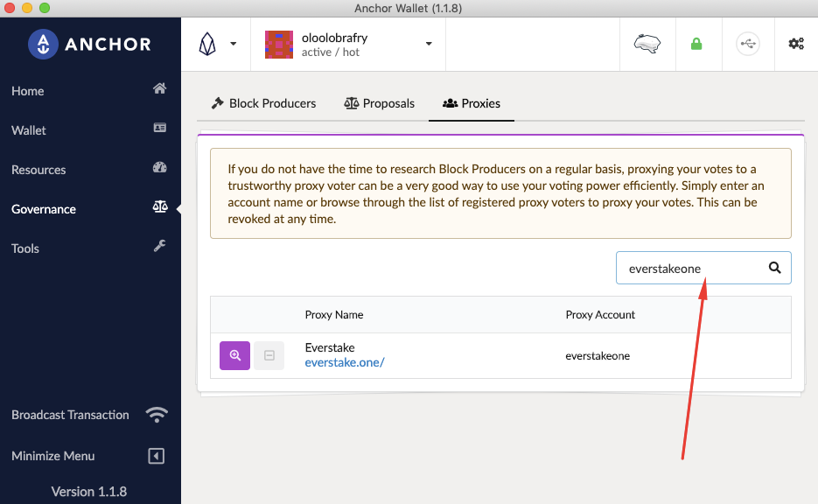Click the Resources gauge icon
Viewport: 818px width, 504px height.
159,167
